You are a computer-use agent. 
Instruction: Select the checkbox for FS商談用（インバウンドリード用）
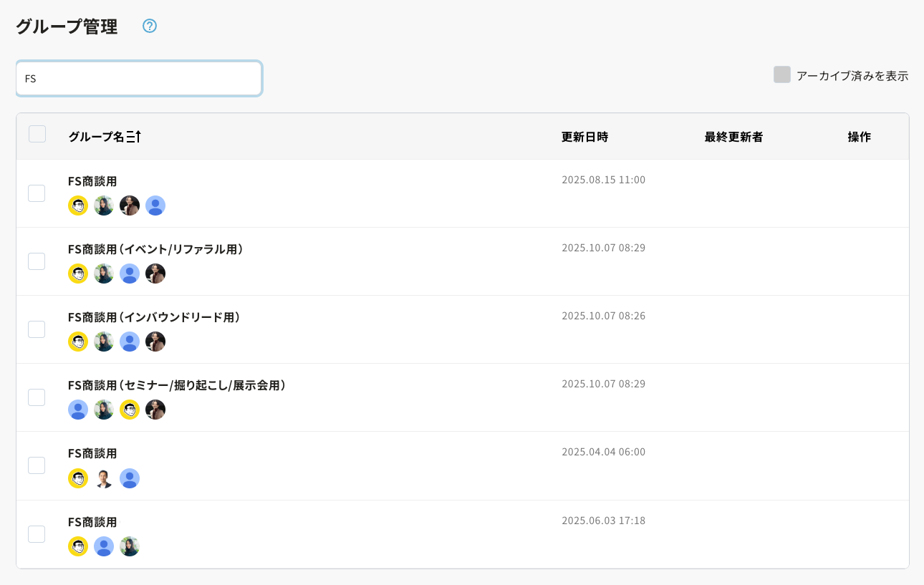pos(37,329)
